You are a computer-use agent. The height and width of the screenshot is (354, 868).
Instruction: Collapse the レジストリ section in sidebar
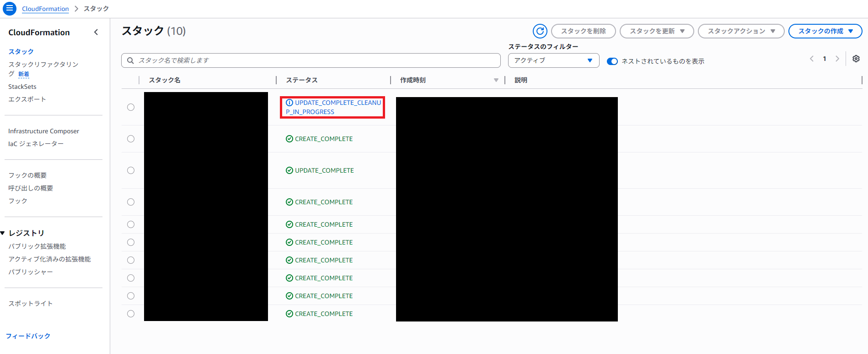pos(3,233)
